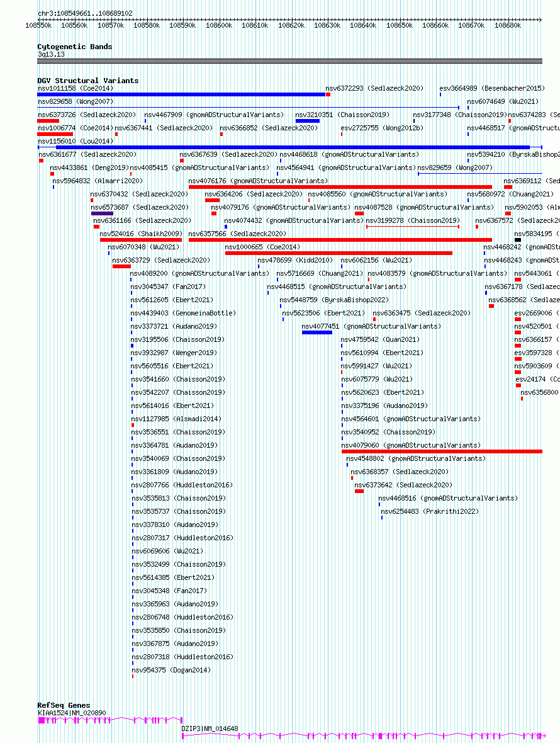
Task: Select the gray cytogenetic band bar
Action: 289,61
